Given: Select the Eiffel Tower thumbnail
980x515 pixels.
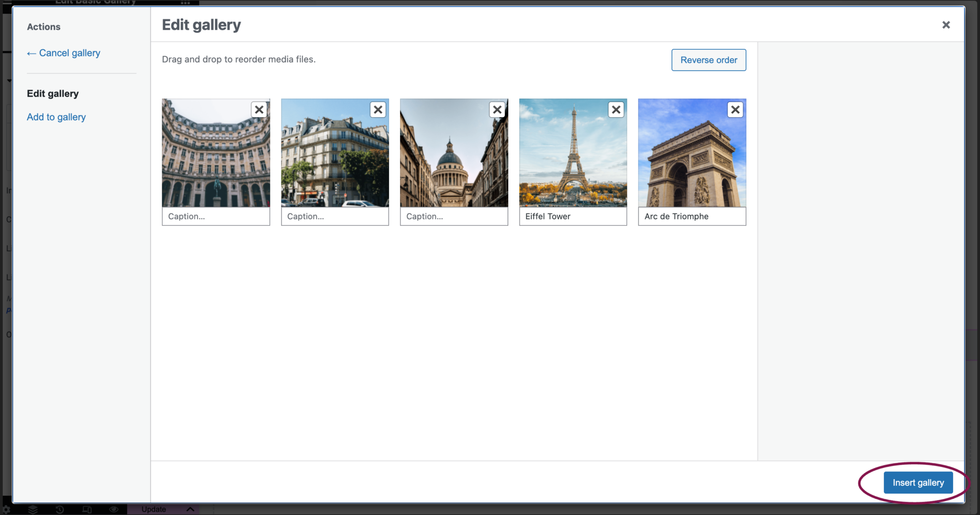Looking at the screenshot, I should tap(573, 158).
